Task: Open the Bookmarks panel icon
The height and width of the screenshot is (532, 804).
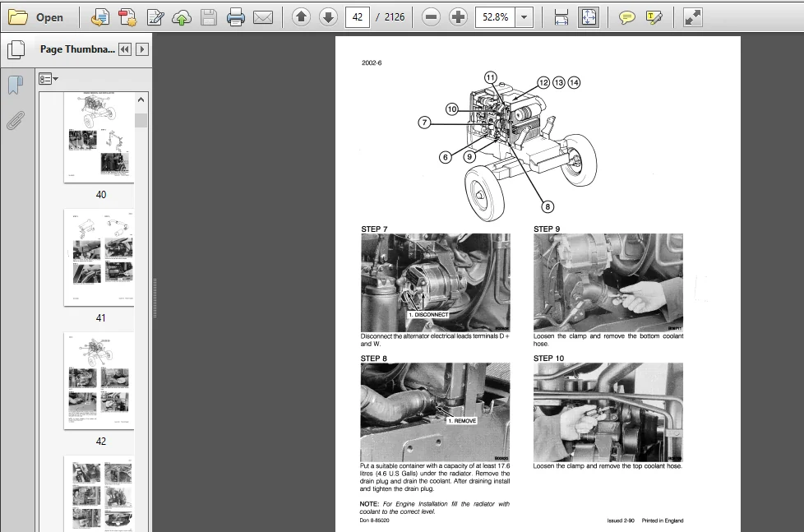Action: [16, 85]
